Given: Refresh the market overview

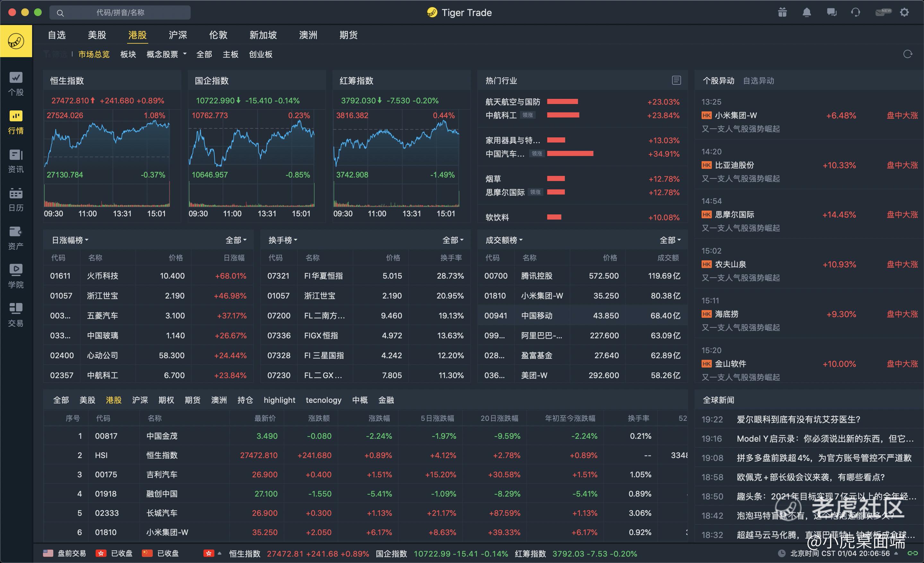Looking at the screenshot, I should 908,54.
